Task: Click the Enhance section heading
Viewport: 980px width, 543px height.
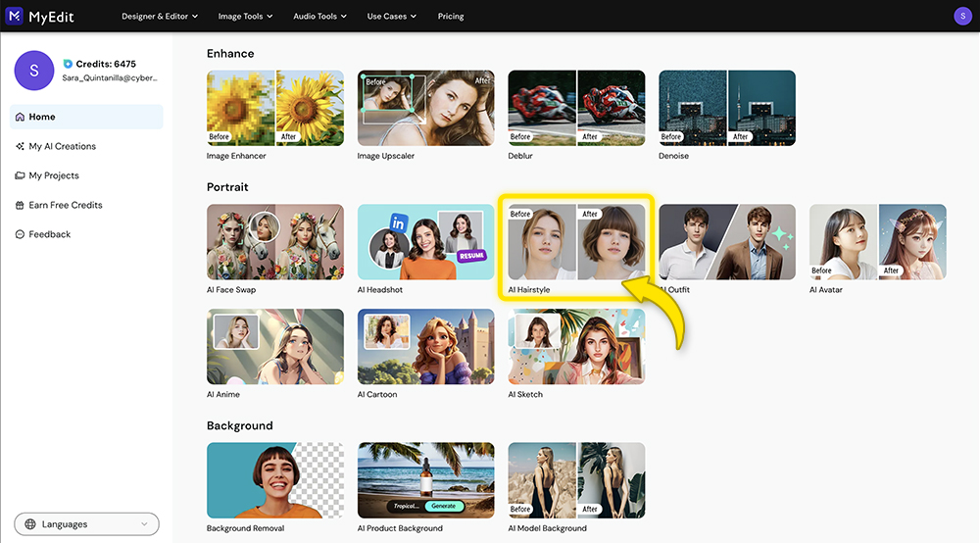Action: [230, 54]
